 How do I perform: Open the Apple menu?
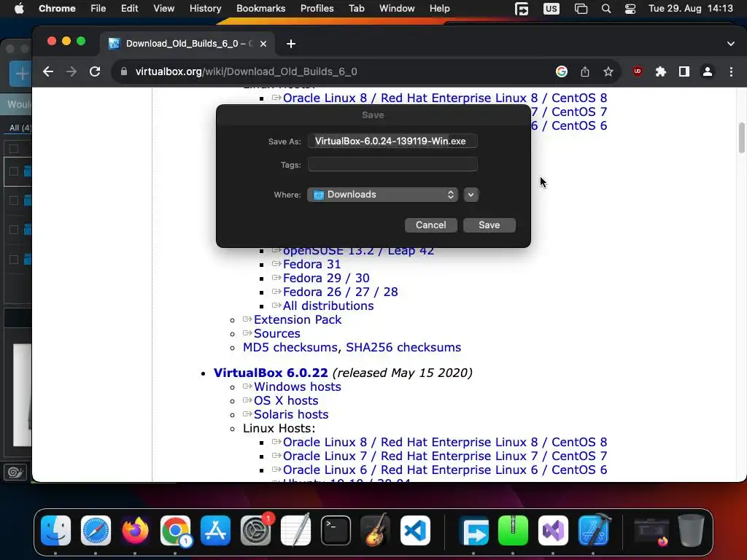[19, 9]
